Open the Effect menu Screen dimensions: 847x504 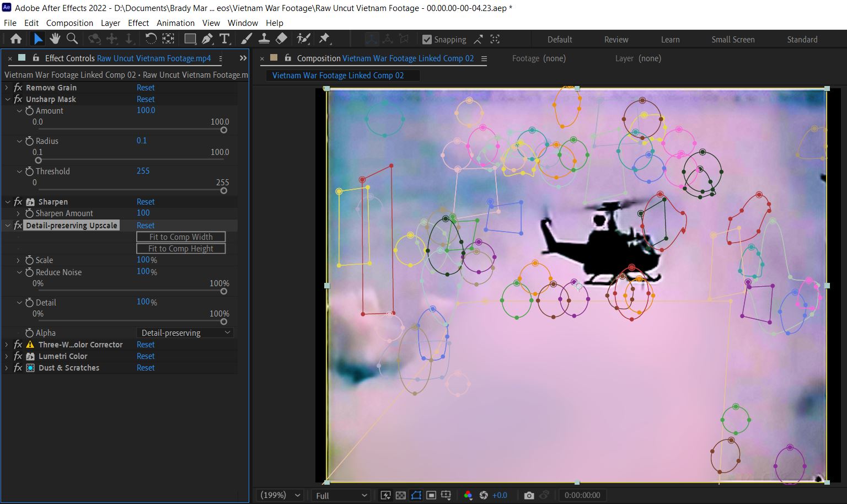(x=138, y=23)
